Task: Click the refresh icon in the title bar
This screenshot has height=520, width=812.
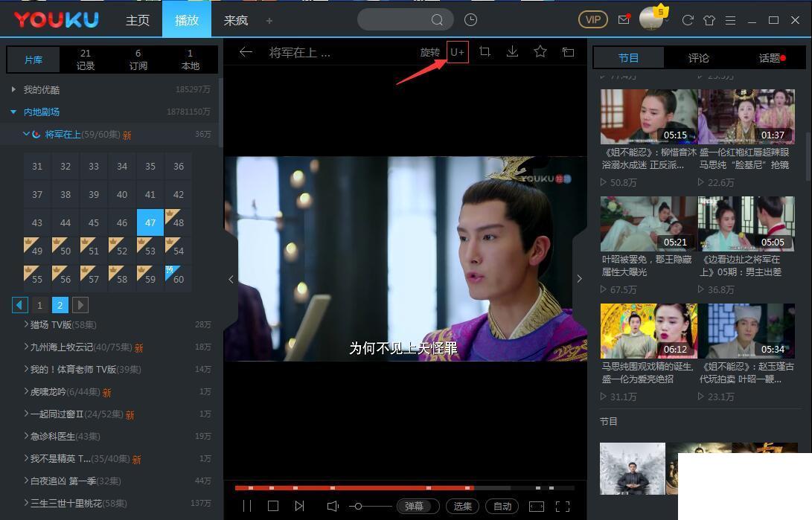Action: click(687, 20)
